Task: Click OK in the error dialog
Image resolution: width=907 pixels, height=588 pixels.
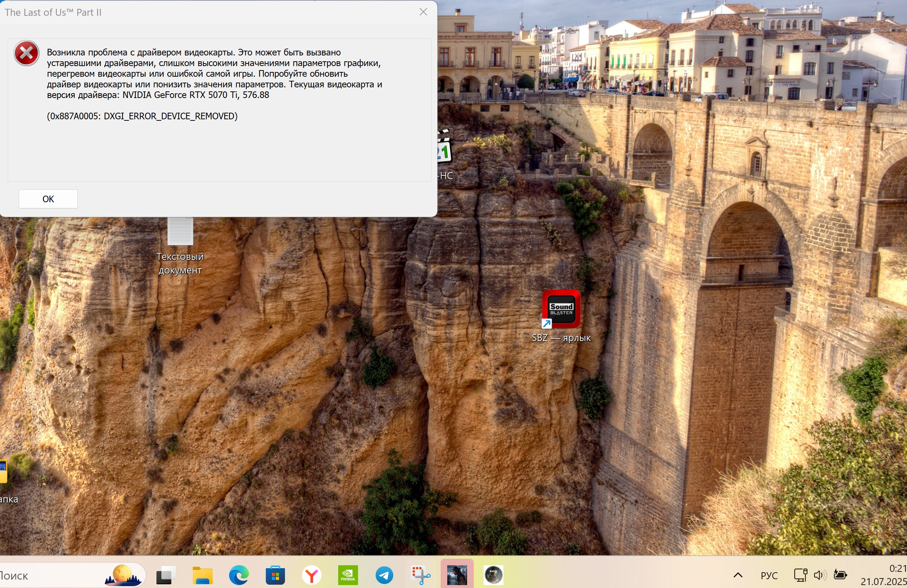Action: (48, 199)
